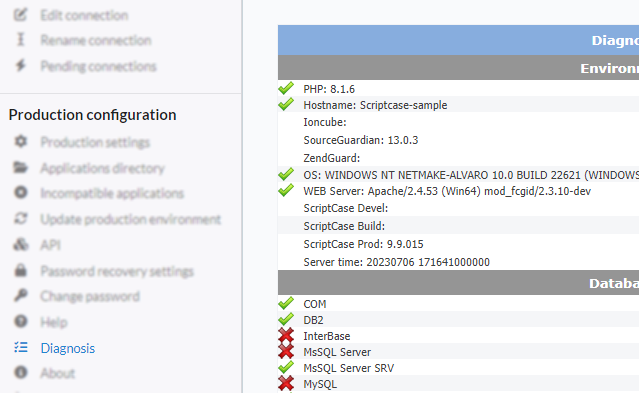The image size is (639, 393).
Task: Click the Password recovery settings lock icon
Action: 20,270
